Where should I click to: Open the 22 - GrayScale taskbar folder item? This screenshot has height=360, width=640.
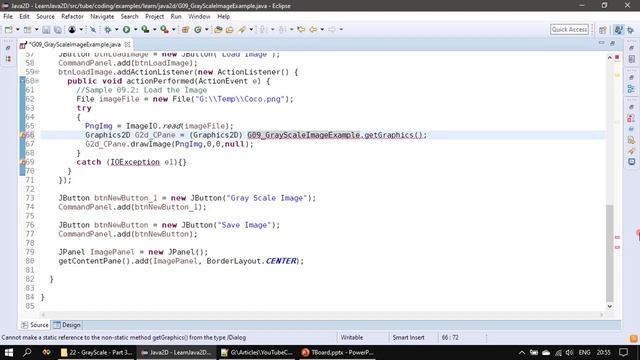(96, 352)
